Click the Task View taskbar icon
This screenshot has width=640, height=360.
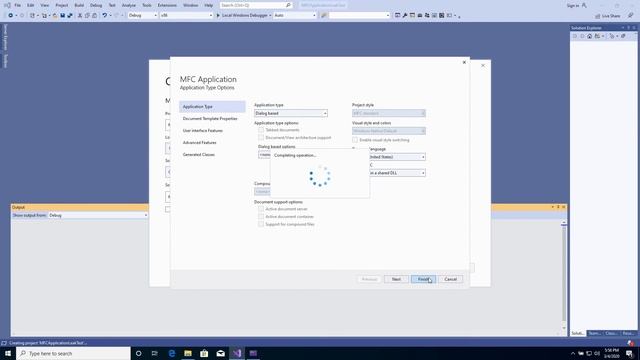pyautogui.click(x=154, y=353)
